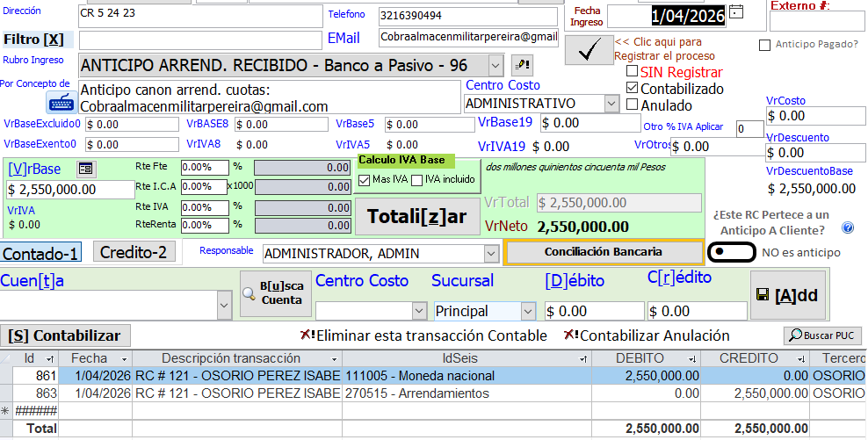Open the on-screen keyboard icon for Por Concepto
The height and width of the screenshot is (440, 868).
tap(61, 100)
